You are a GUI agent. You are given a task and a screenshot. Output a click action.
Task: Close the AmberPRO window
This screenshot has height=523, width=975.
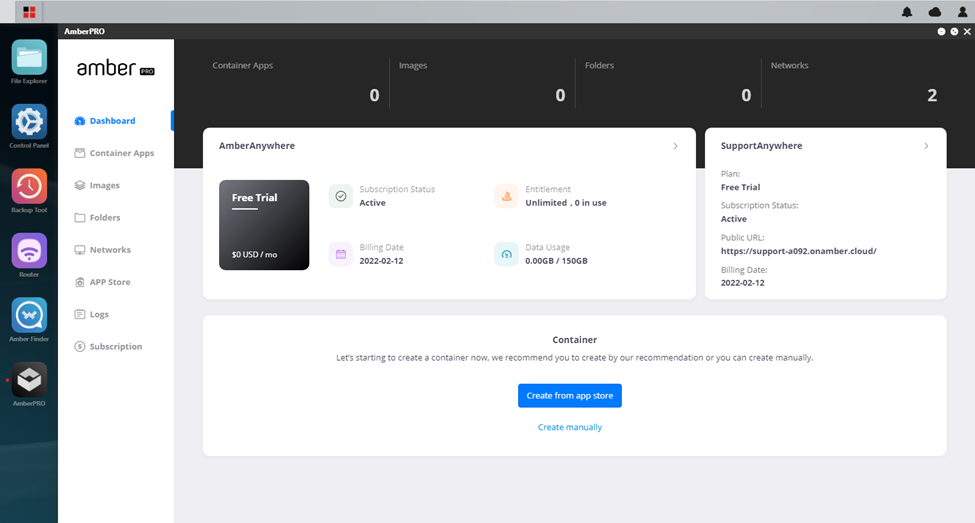click(x=967, y=31)
